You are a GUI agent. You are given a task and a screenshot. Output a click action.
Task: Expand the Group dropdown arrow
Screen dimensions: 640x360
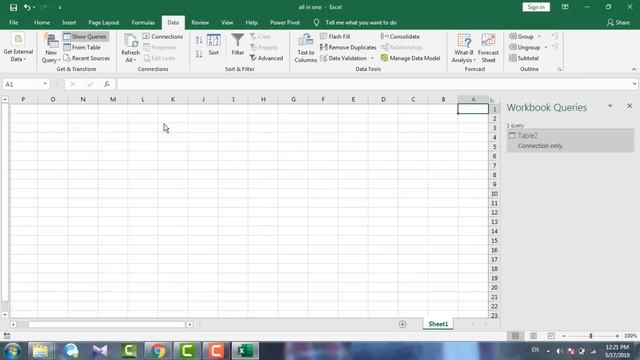click(539, 36)
